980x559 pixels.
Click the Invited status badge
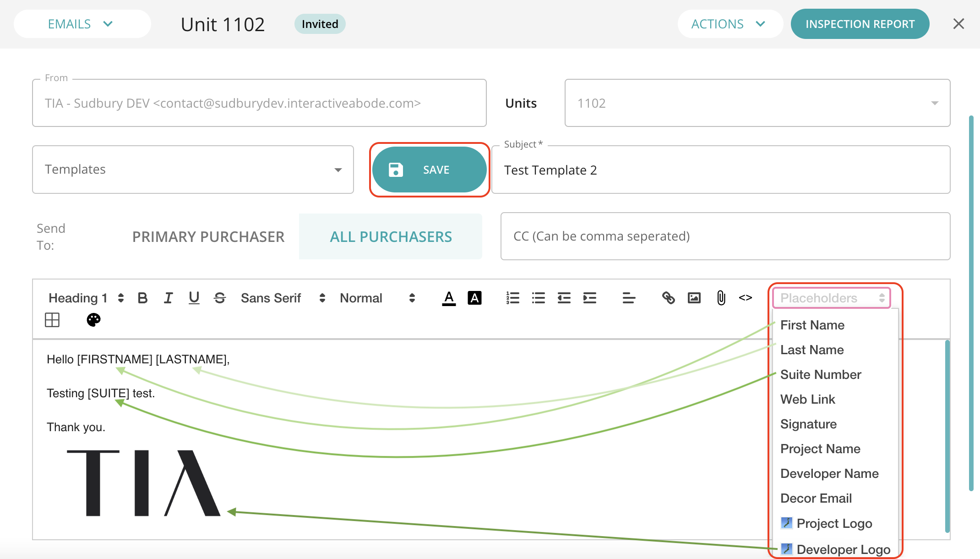(x=320, y=24)
